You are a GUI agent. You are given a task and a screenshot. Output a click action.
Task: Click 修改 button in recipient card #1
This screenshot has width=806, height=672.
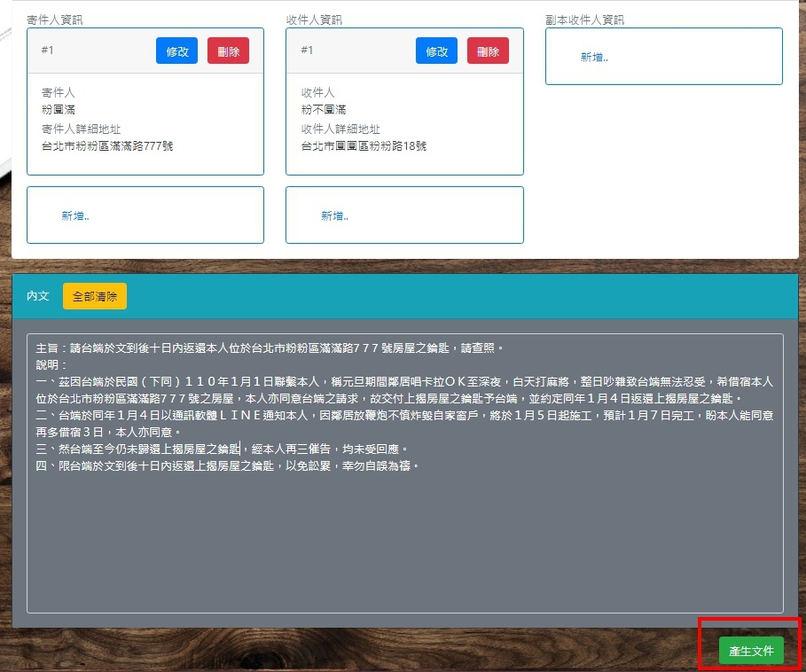point(436,51)
